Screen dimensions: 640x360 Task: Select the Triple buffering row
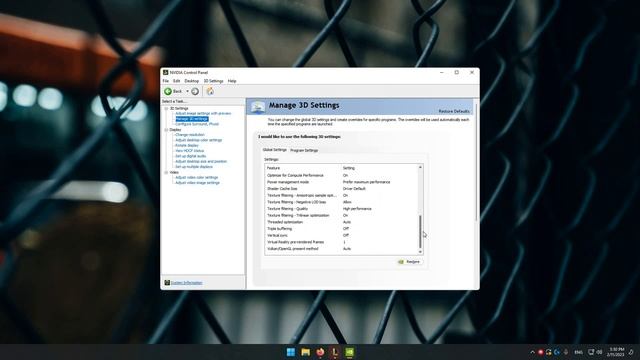pos(341,229)
